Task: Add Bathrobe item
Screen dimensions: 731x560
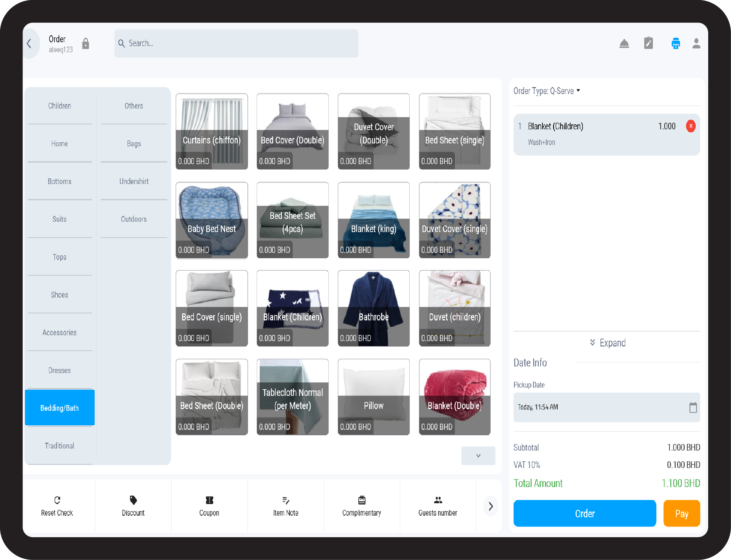Action: [x=374, y=308]
